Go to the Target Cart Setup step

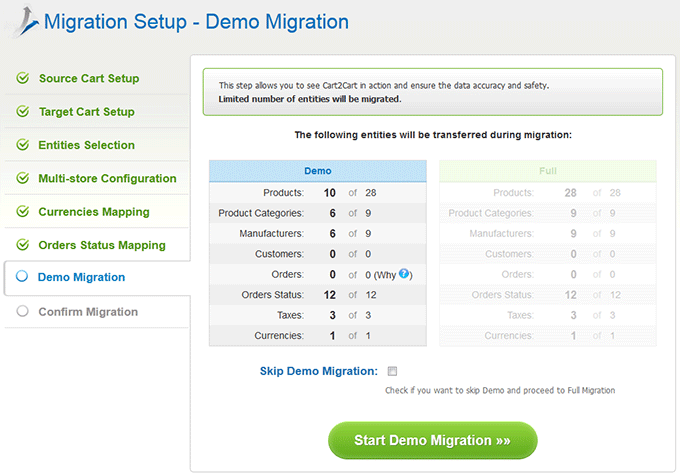pos(87,111)
